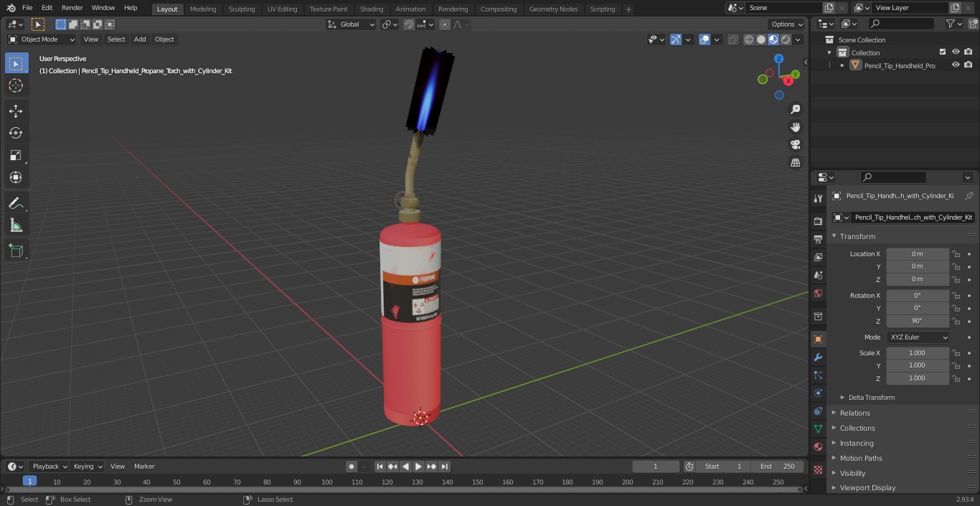Image resolution: width=980 pixels, height=506 pixels.
Task: Switch to rendered viewport shading
Action: pos(786,39)
